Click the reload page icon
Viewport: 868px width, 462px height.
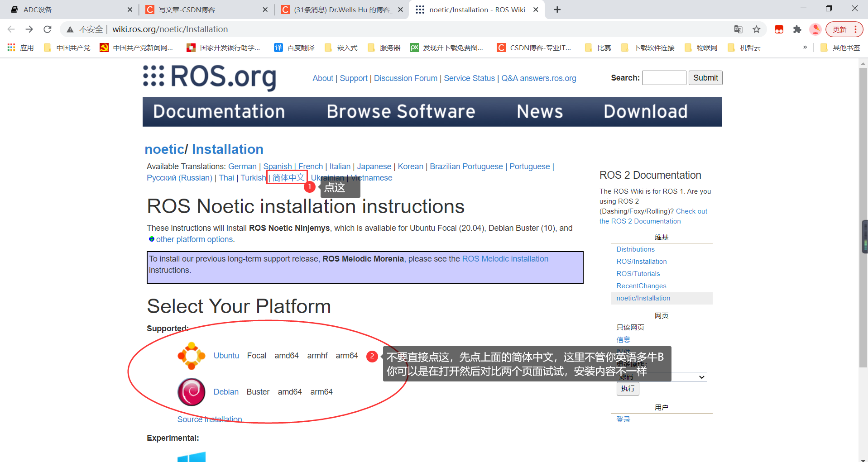click(47, 29)
